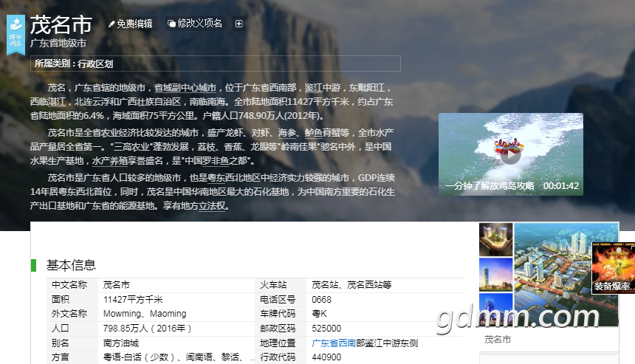Open the 鲈鱼 link

[x=314, y=133]
